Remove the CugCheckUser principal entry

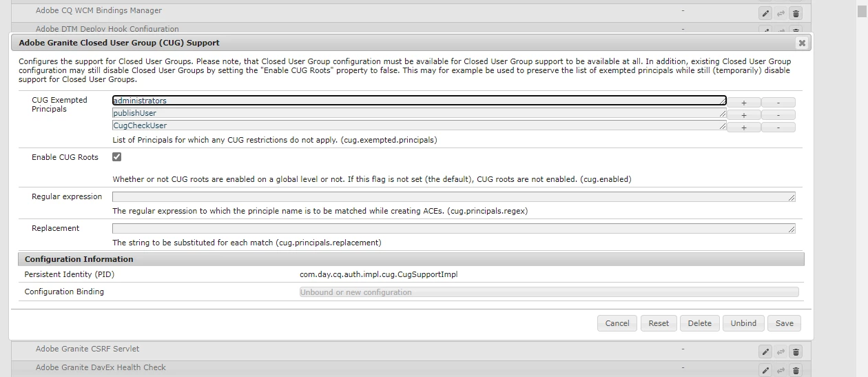pyautogui.click(x=778, y=128)
